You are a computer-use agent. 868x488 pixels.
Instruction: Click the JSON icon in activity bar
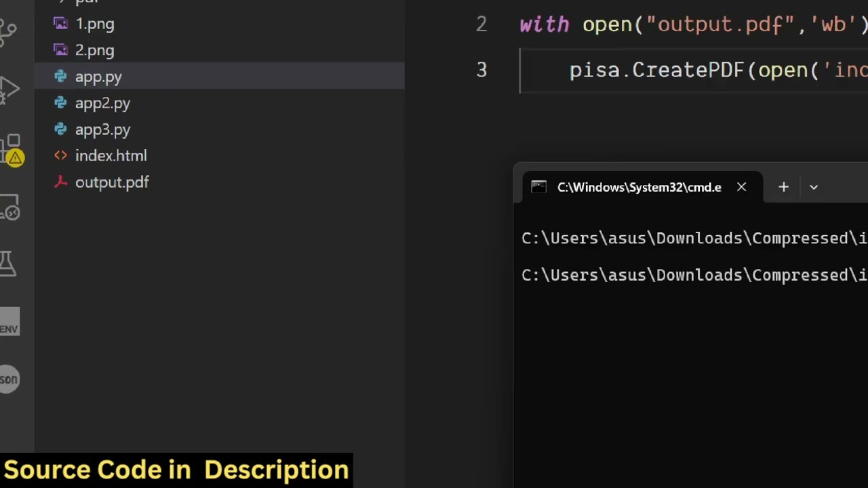[x=9, y=379]
